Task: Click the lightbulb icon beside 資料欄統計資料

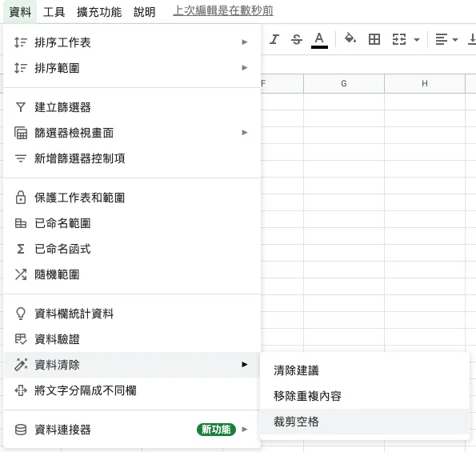Action: click(21, 314)
